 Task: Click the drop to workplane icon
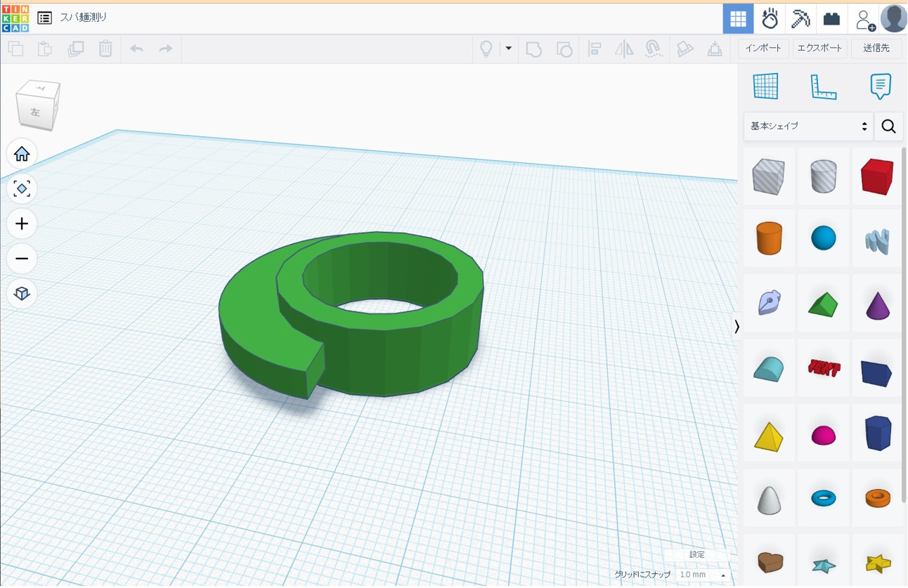tap(715, 48)
